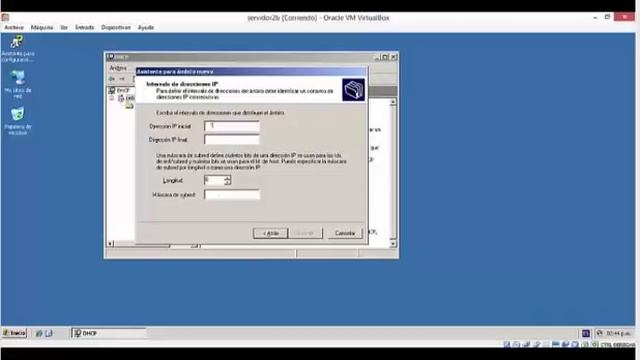640x360 pixels.
Task: Click the down arrow of the DHCP vertical scrollbar
Action: point(393,244)
